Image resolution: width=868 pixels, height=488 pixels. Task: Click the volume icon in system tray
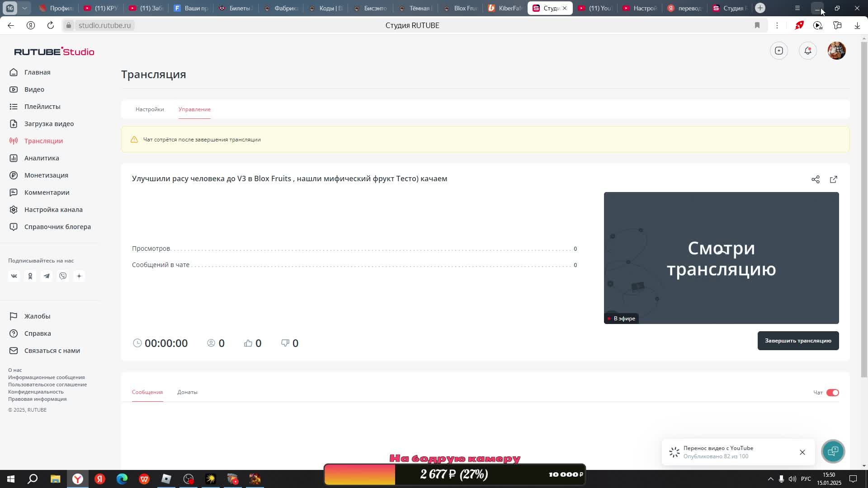pyautogui.click(x=792, y=479)
